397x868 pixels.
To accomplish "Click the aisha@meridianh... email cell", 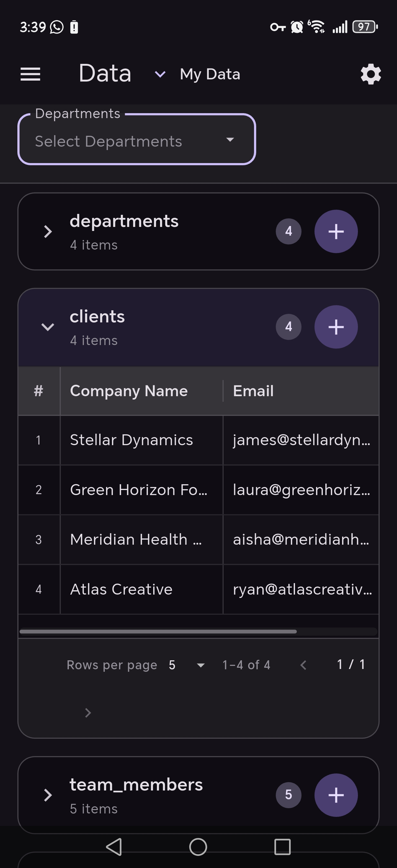I will coord(301,539).
